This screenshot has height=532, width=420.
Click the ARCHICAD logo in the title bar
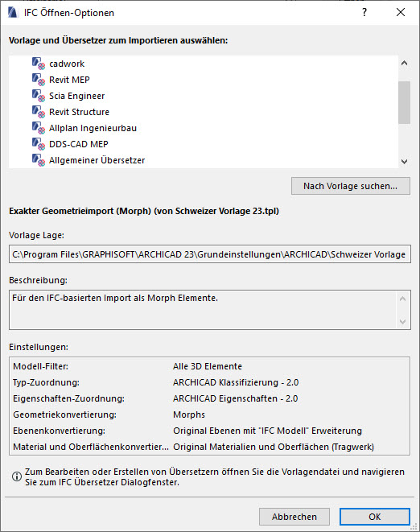13,13
